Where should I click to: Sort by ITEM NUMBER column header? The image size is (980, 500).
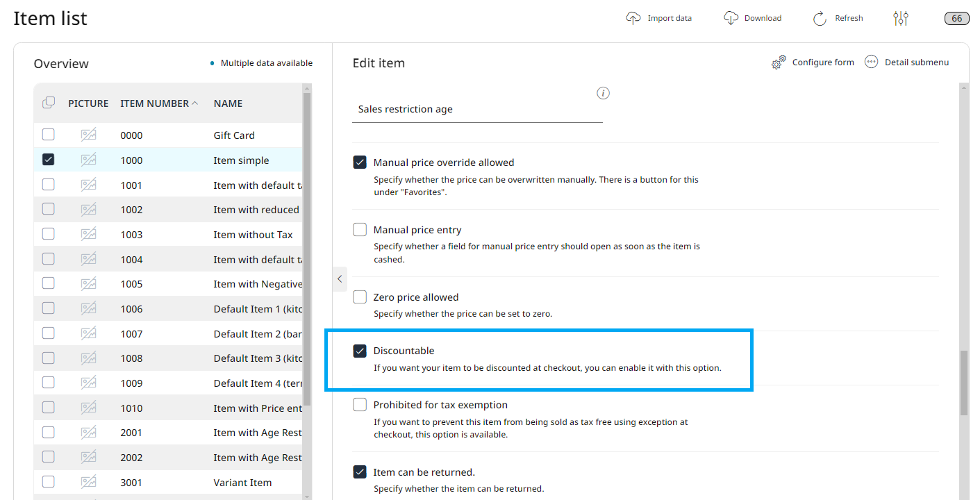click(159, 103)
